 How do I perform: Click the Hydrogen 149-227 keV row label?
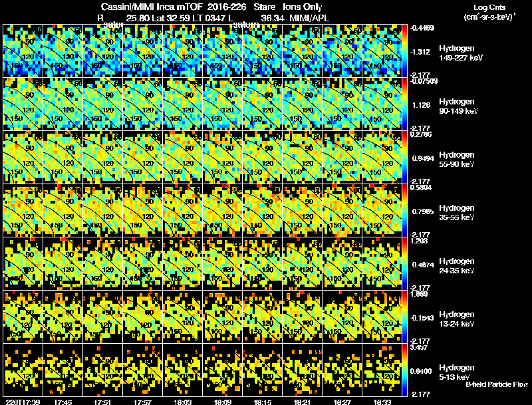pyautogui.click(x=460, y=53)
